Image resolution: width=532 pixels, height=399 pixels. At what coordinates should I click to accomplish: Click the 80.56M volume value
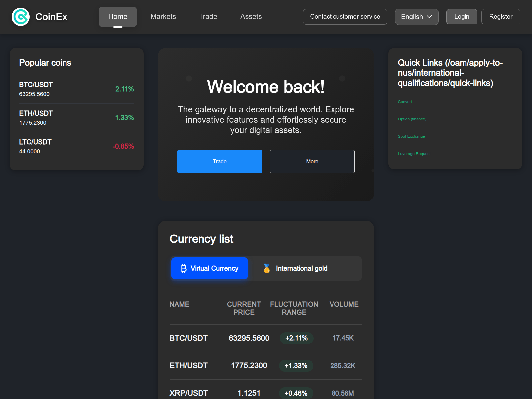[343, 393]
